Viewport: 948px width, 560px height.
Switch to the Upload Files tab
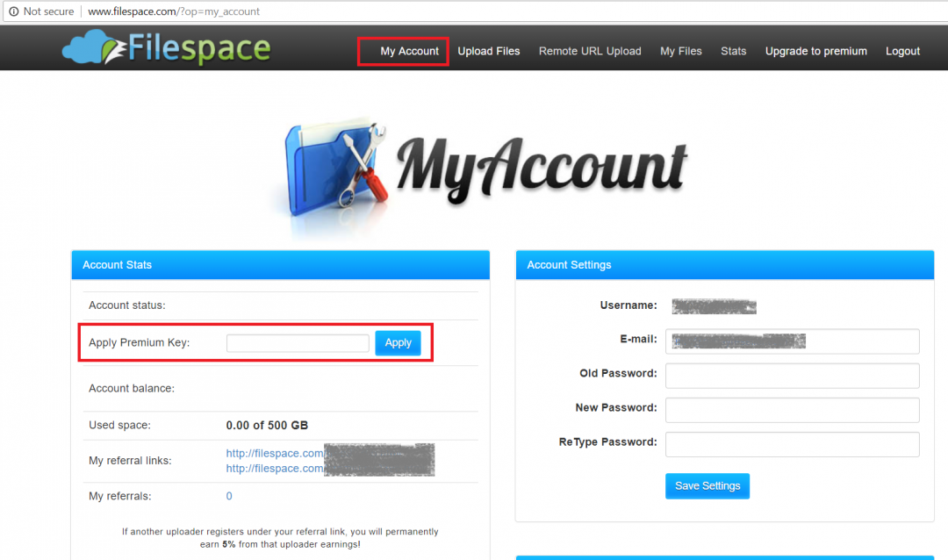(x=489, y=51)
